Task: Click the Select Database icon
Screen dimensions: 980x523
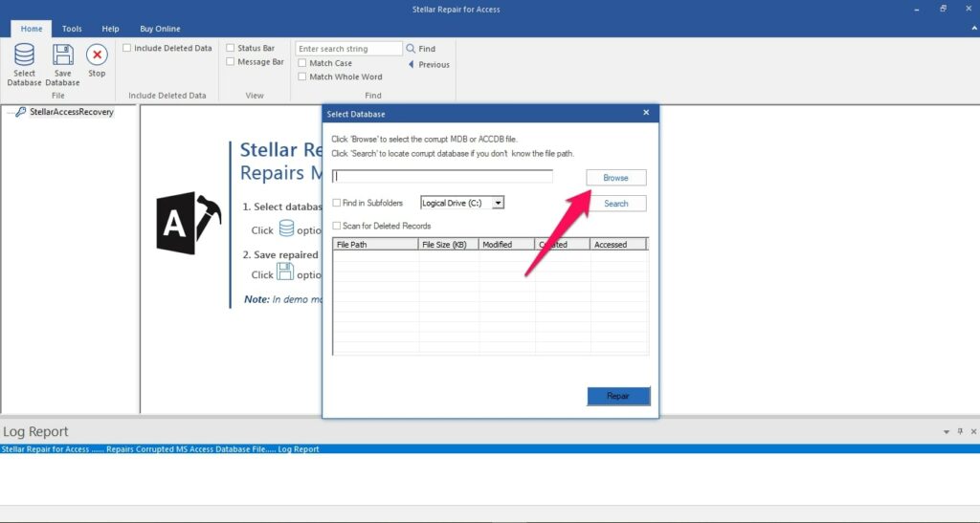Action: click(x=24, y=54)
